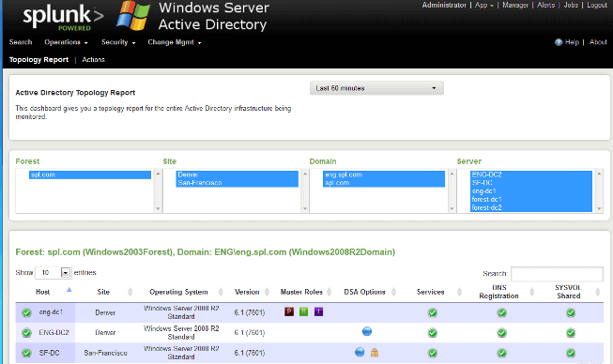Open the Change Mgmt menu
This screenshot has width=613, height=364.
click(175, 42)
